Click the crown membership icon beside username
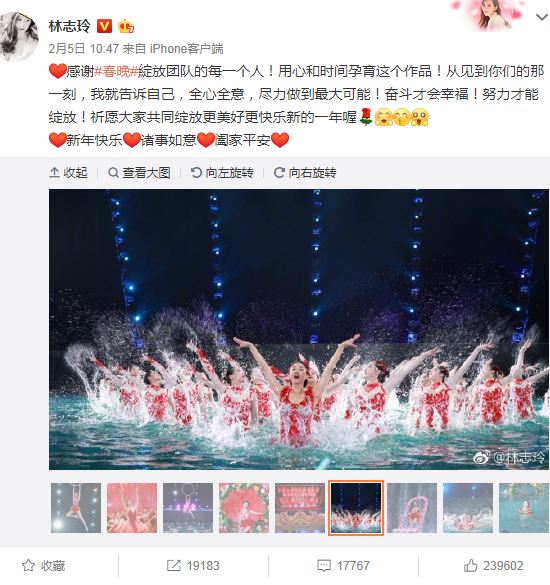Viewport: 550px width, 585px height. [x=126, y=26]
